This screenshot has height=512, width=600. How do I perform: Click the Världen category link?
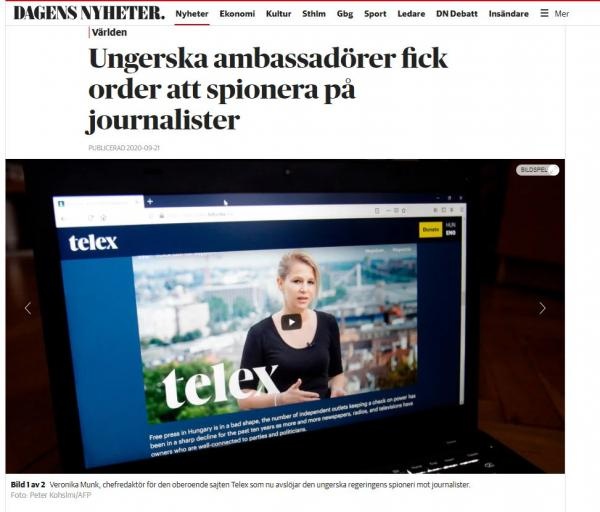pos(109,32)
